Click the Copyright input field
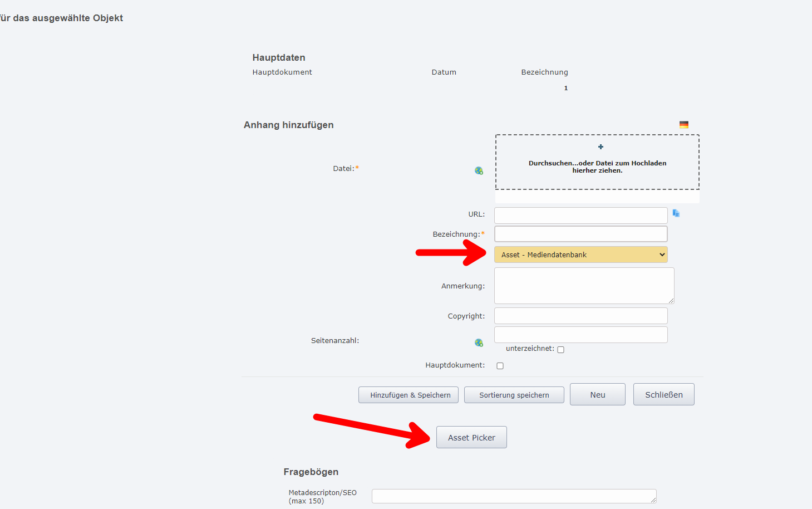 (580, 316)
